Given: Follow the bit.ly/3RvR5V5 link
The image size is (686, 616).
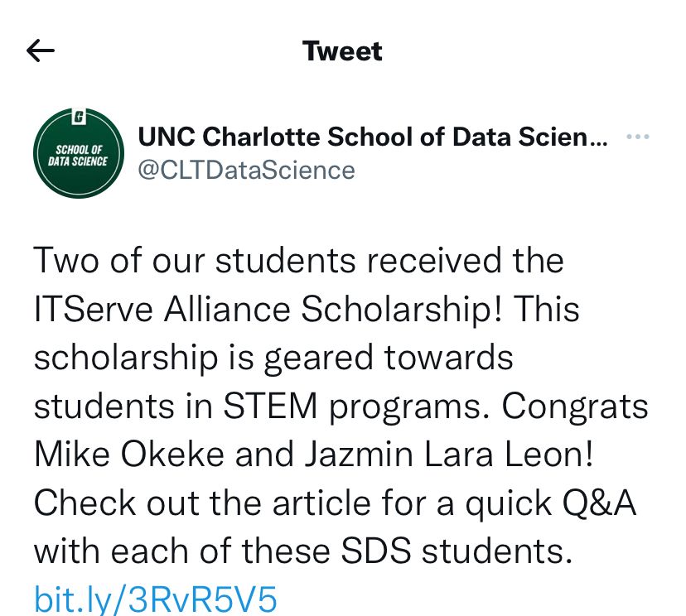Looking at the screenshot, I should [155, 598].
